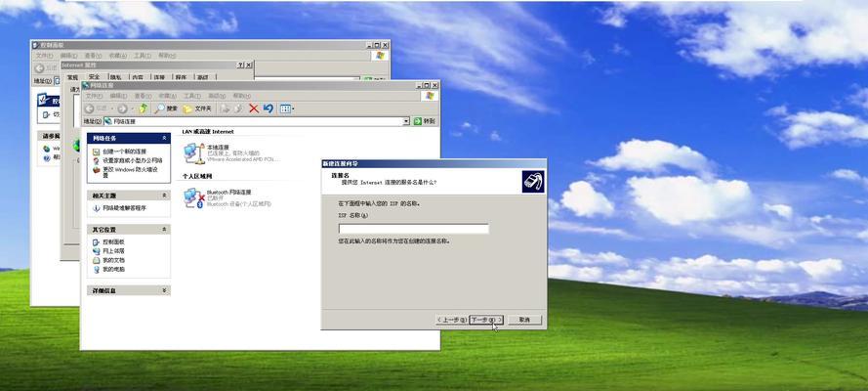
Task: Switch to 常规 tab in Internet Properties
Action: pos(72,77)
